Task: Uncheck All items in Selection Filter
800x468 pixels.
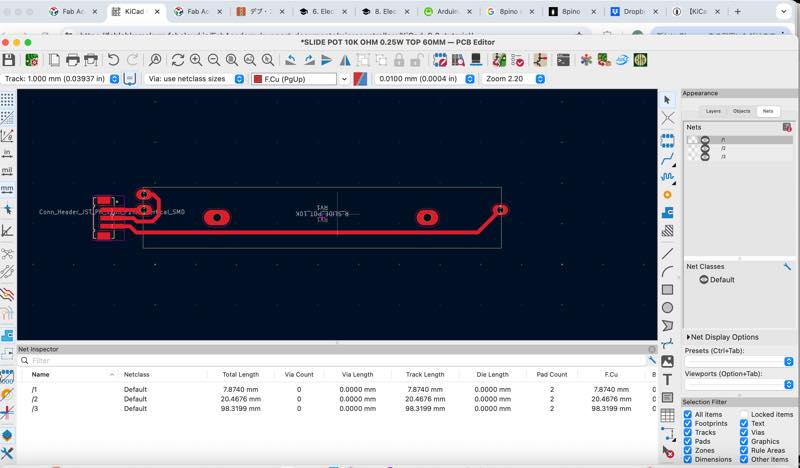Action: click(x=688, y=414)
